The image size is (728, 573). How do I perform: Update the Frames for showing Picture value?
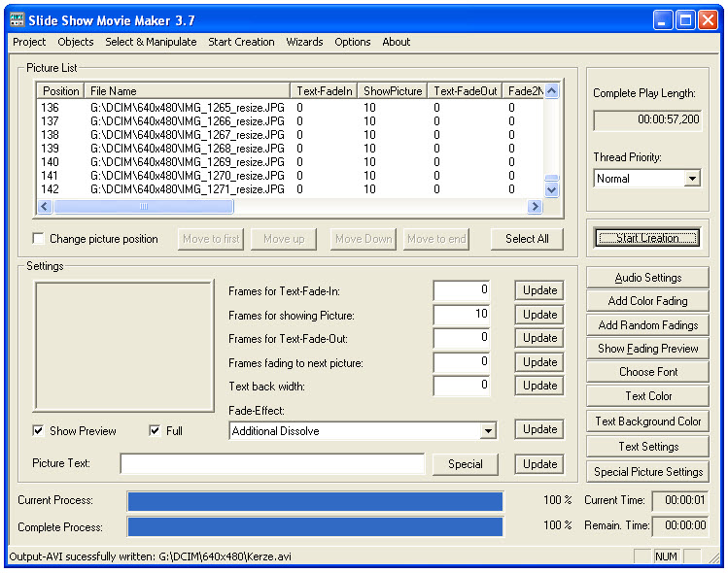point(539,315)
